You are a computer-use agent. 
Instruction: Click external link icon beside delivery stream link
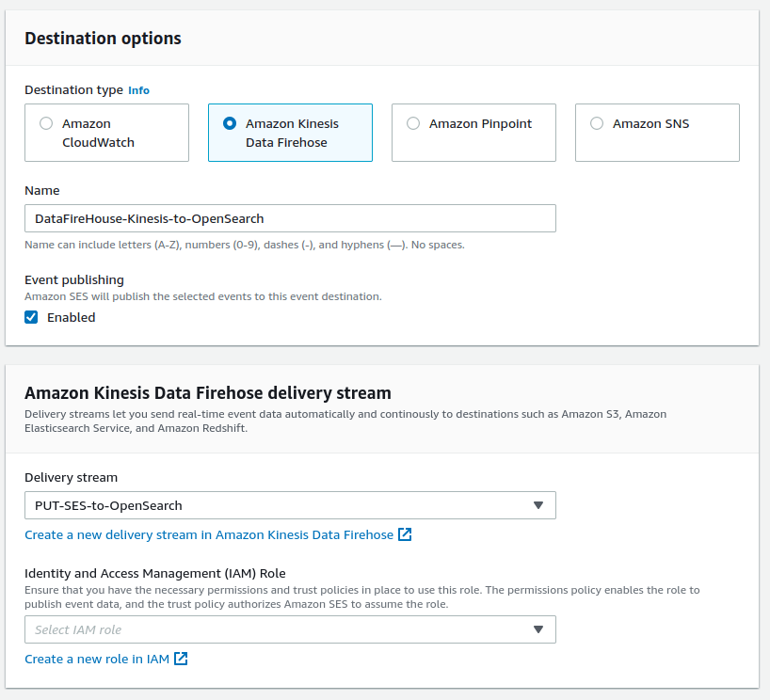click(x=405, y=534)
